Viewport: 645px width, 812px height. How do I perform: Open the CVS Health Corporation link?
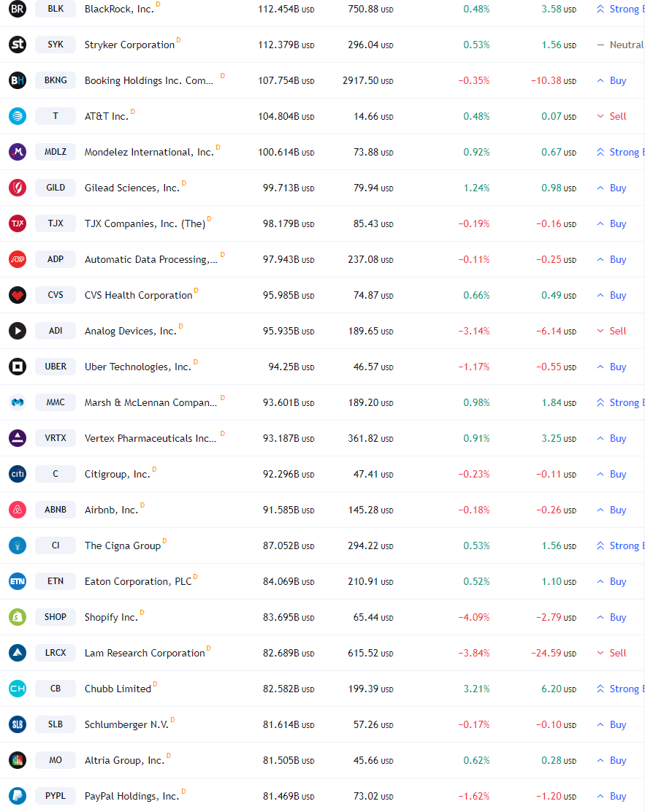(x=138, y=295)
